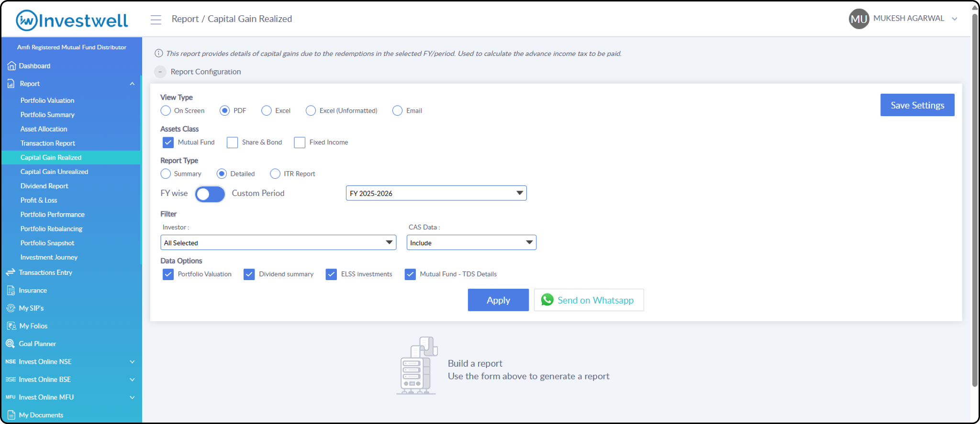Expand Invest Online NSE chevron

[132, 362]
